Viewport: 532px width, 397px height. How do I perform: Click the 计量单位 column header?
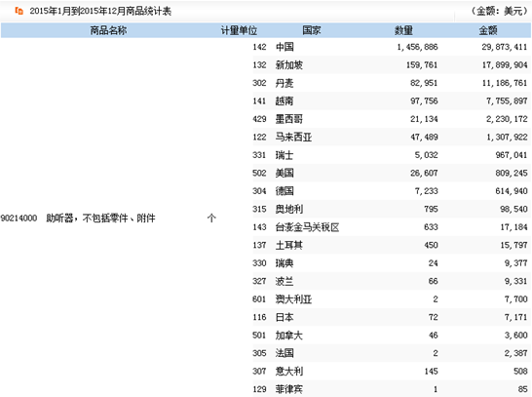pos(239,30)
